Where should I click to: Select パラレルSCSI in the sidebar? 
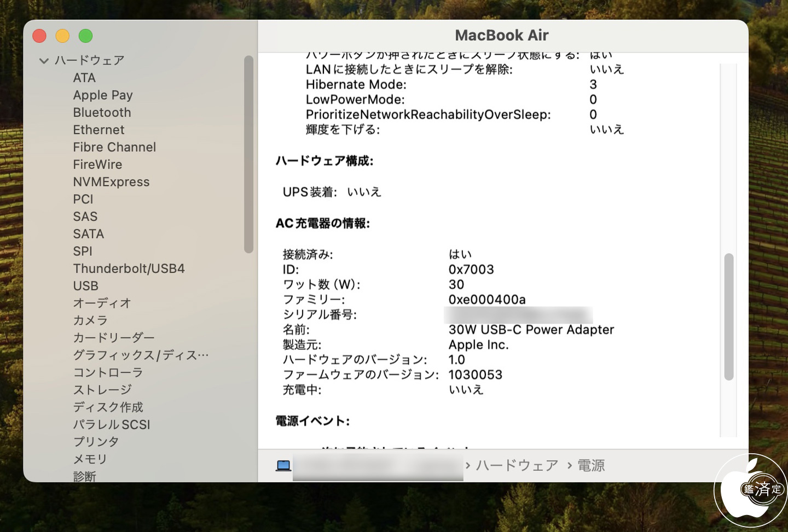[x=112, y=425]
